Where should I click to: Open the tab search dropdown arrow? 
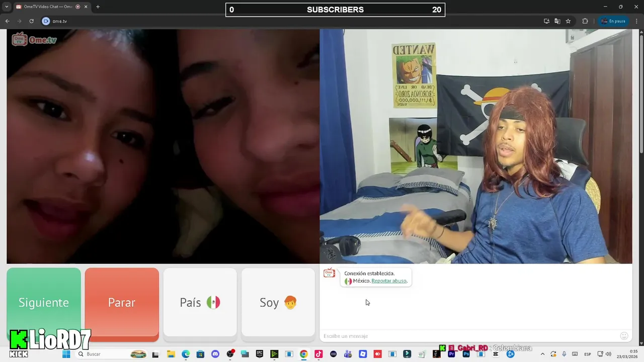pyautogui.click(x=7, y=7)
